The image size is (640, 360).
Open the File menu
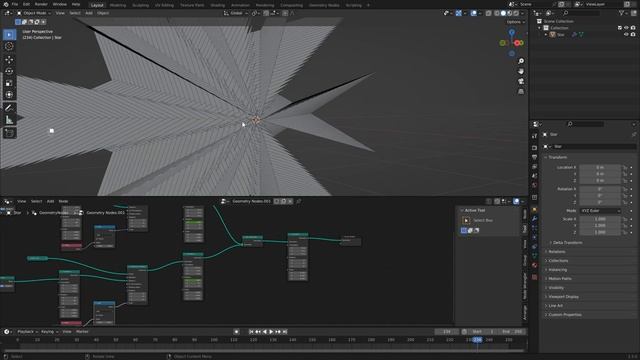pyautogui.click(x=15, y=4)
